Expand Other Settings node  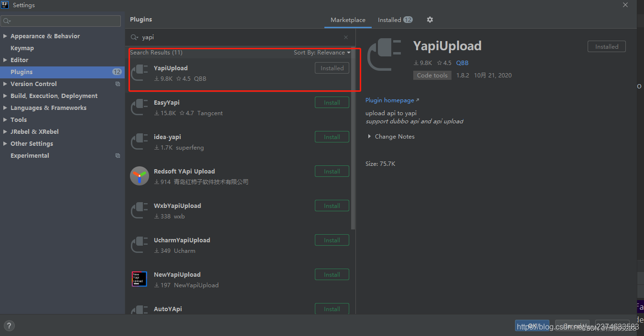(x=5, y=144)
